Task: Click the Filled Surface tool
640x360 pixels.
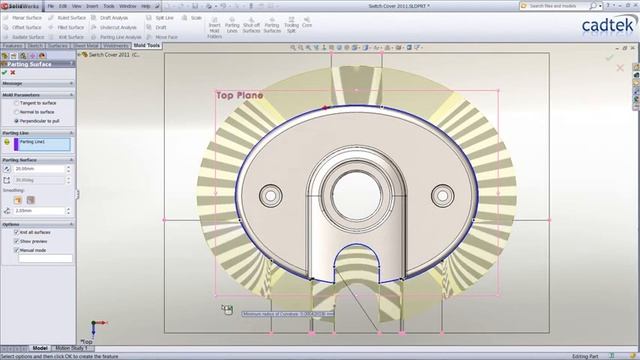Action: click(66, 27)
